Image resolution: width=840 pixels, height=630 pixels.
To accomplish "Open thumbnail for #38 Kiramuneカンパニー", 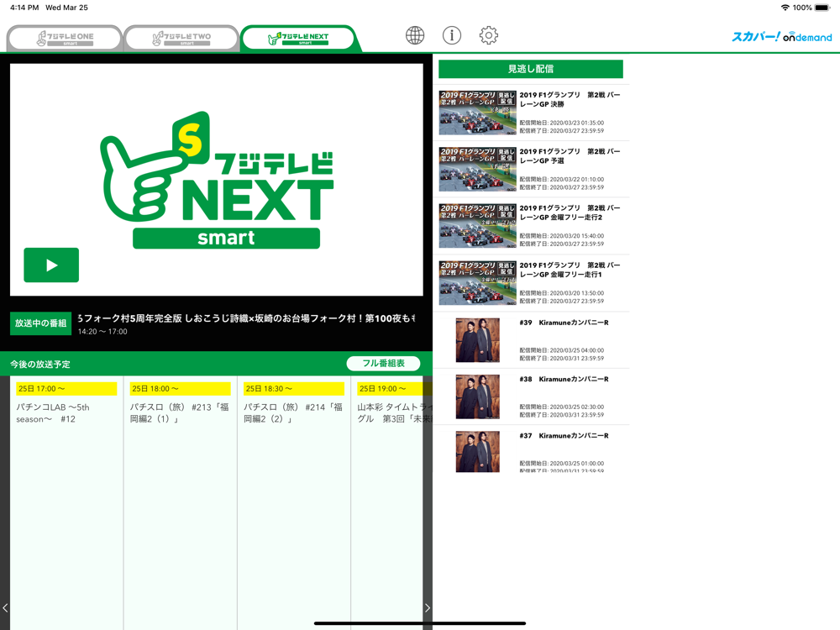I will (x=478, y=397).
